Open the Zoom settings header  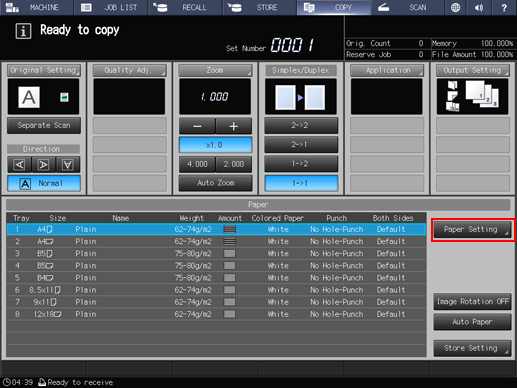click(x=215, y=70)
